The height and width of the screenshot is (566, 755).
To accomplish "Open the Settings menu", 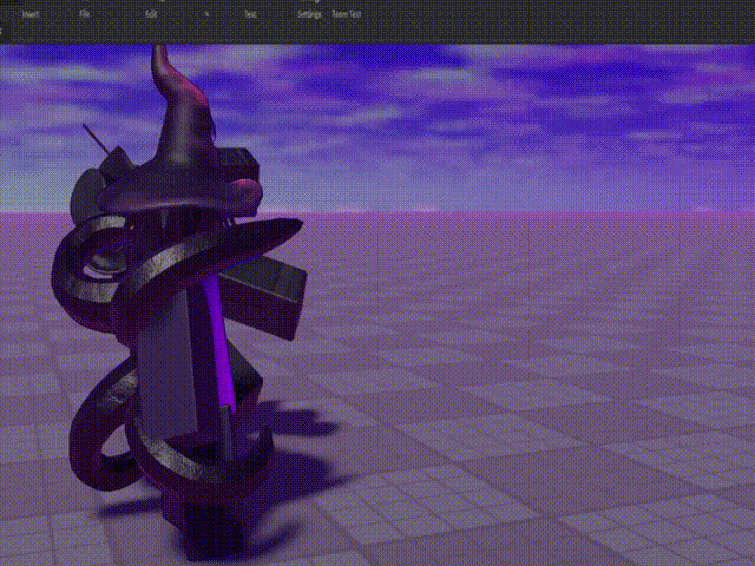I will [x=309, y=16].
